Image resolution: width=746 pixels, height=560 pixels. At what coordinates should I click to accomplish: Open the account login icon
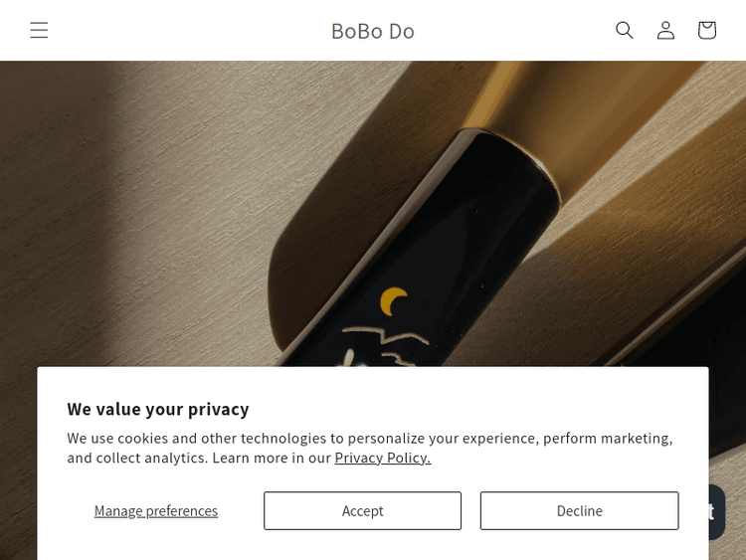665,30
